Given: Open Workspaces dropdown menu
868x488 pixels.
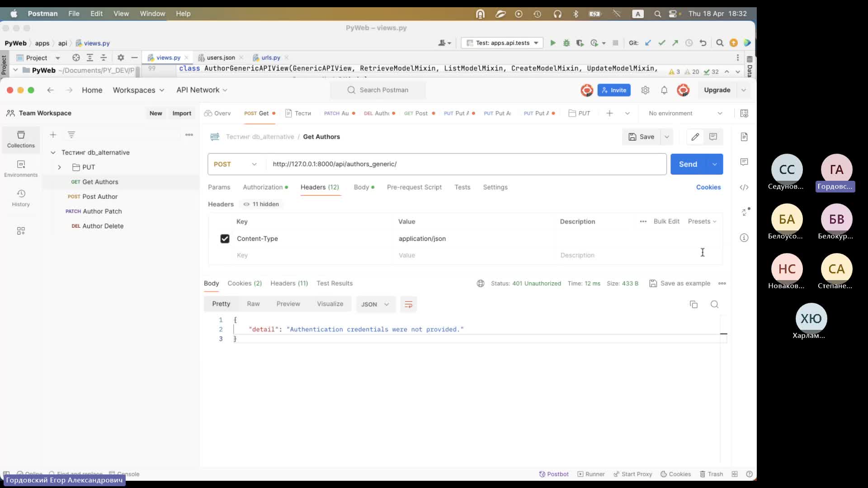Looking at the screenshot, I should (x=138, y=90).
